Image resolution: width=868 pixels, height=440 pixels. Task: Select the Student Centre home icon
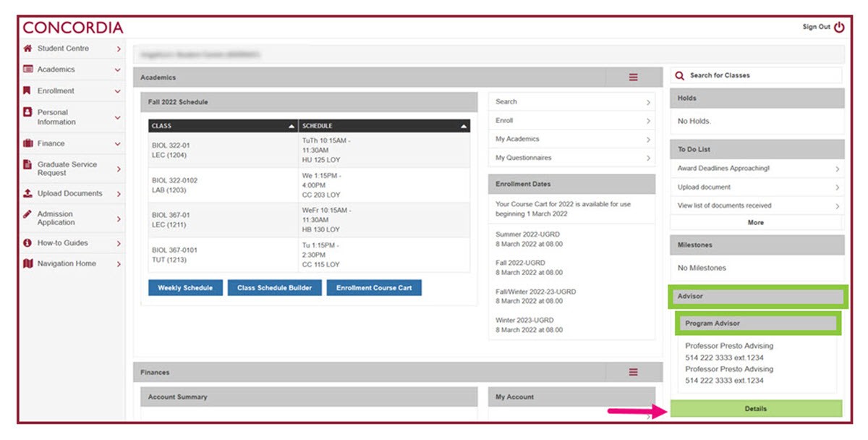[x=27, y=48]
